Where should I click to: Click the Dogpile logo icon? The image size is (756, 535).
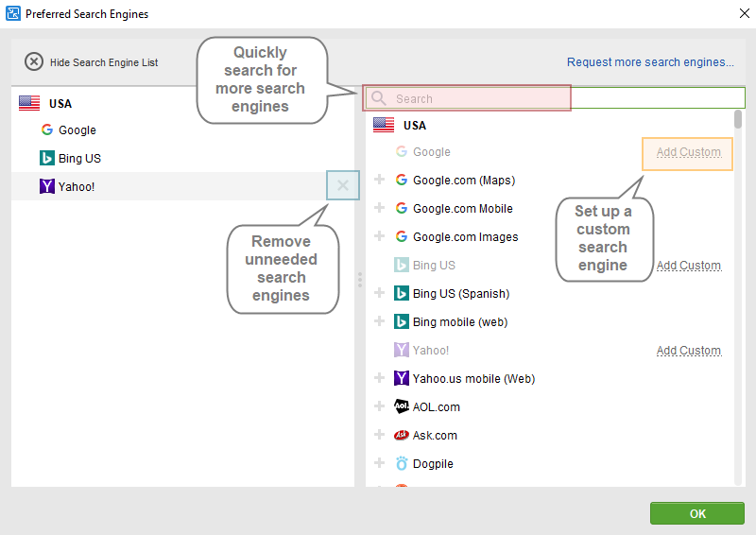coord(401,463)
